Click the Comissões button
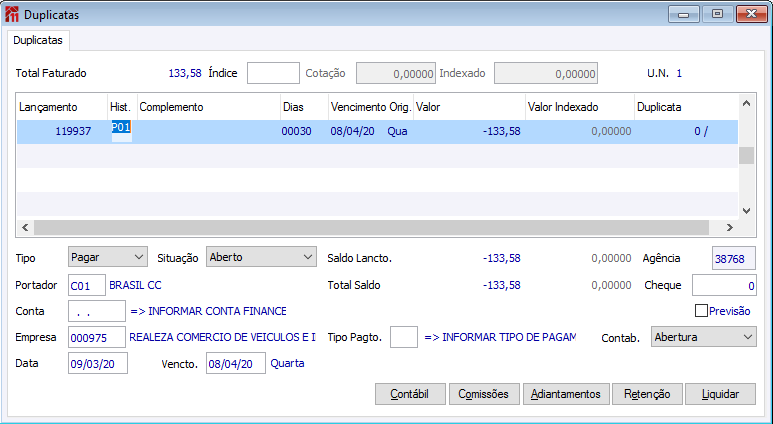 click(x=484, y=394)
